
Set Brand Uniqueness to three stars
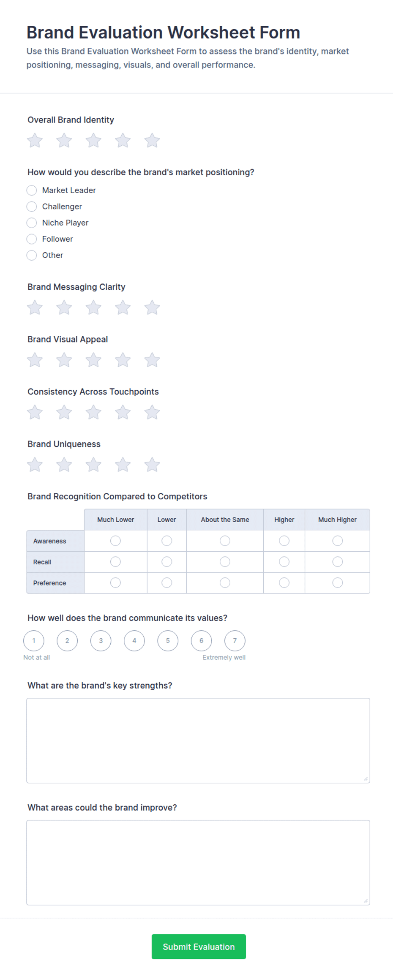pos(93,465)
